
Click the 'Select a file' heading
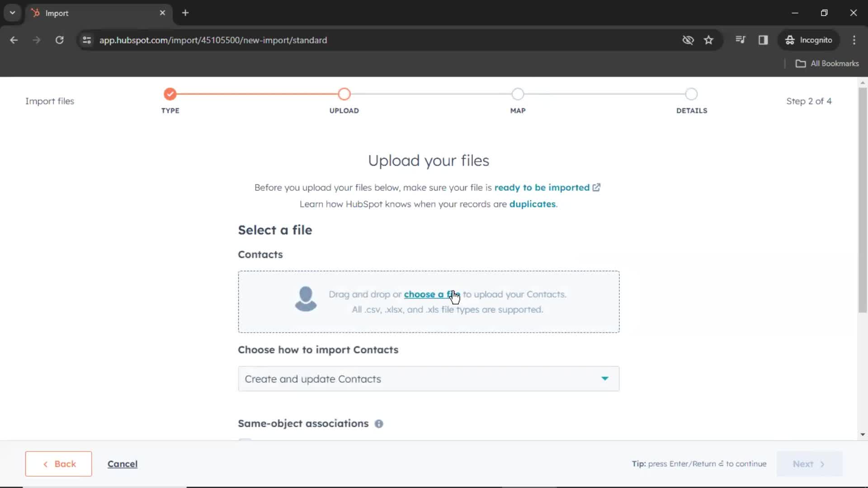275,230
